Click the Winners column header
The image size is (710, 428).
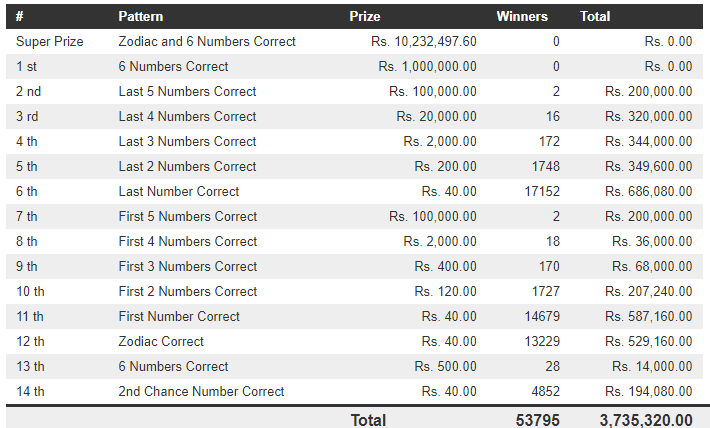(x=522, y=17)
